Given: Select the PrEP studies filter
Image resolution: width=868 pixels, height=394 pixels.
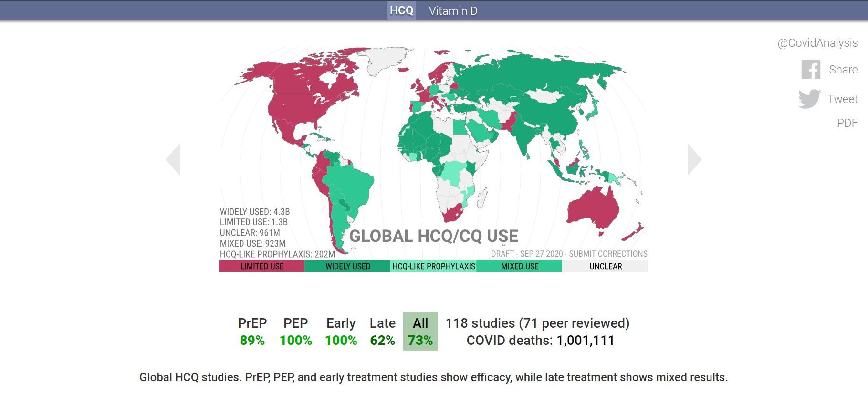Looking at the screenshot, I should (252, 332).
